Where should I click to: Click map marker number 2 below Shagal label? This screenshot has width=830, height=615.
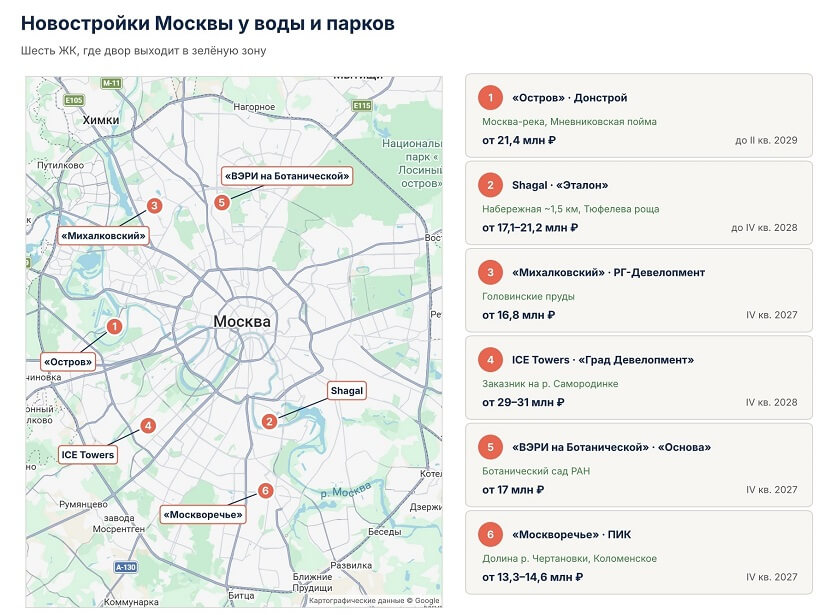(269, 421)
